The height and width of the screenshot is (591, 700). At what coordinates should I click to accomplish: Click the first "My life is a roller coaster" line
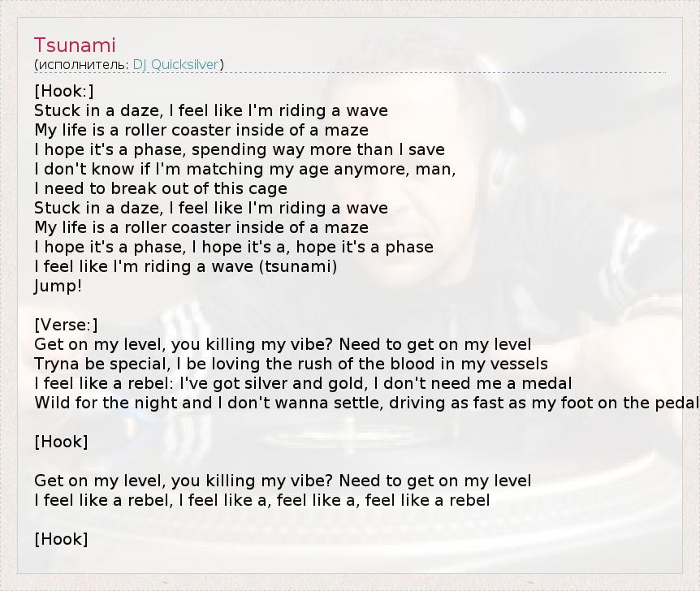201,130
